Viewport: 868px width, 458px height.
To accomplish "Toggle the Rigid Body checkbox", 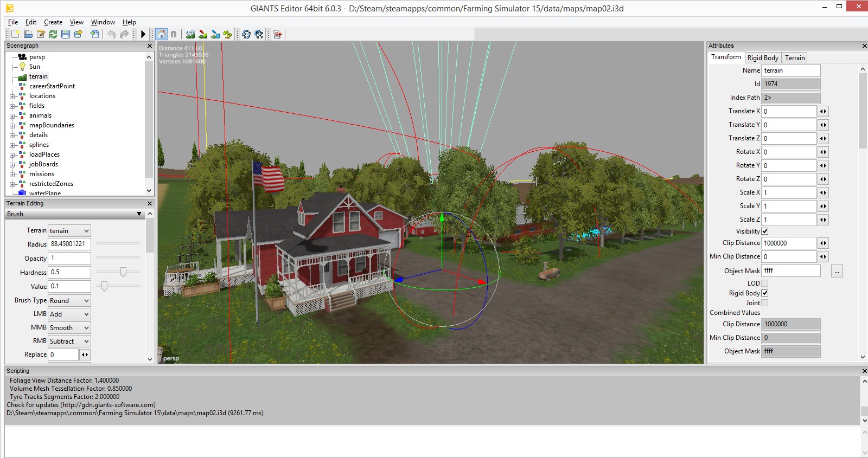I will coord(764,293).
